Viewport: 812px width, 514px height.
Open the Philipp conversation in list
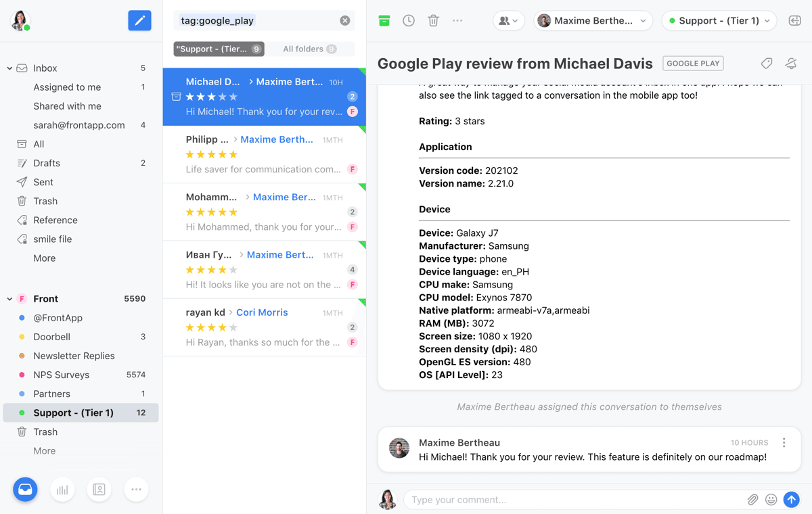265,154
